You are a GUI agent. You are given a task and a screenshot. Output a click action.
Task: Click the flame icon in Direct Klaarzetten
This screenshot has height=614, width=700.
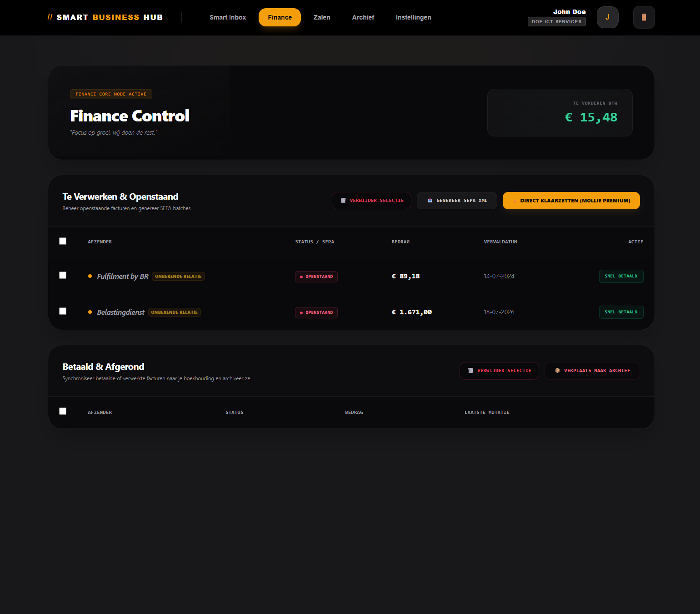515,201
